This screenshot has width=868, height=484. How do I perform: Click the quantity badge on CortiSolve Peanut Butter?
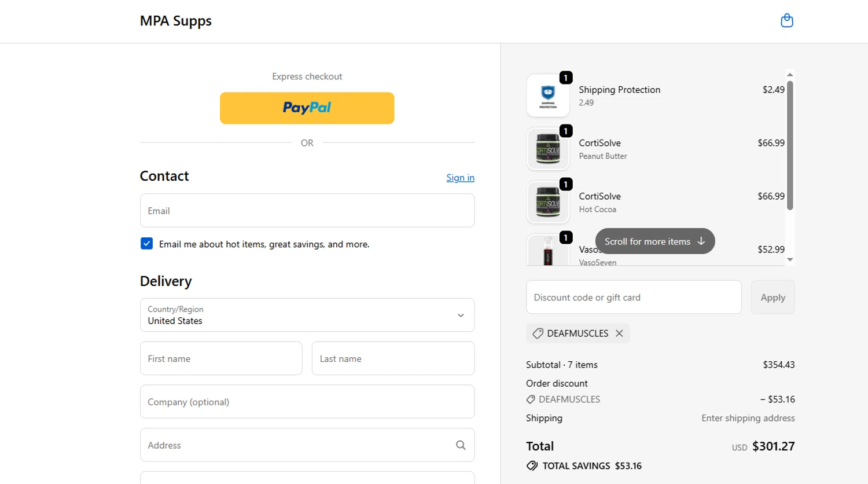pos(566,131)
